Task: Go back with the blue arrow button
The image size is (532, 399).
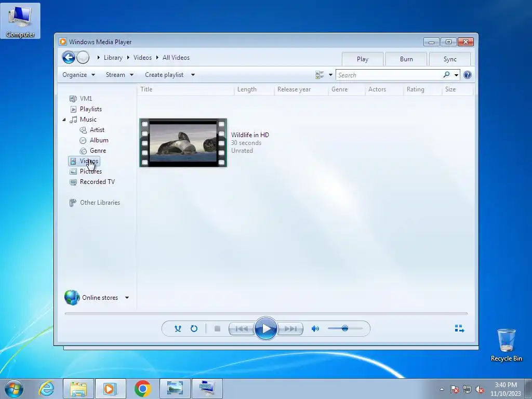Action: 69,57
